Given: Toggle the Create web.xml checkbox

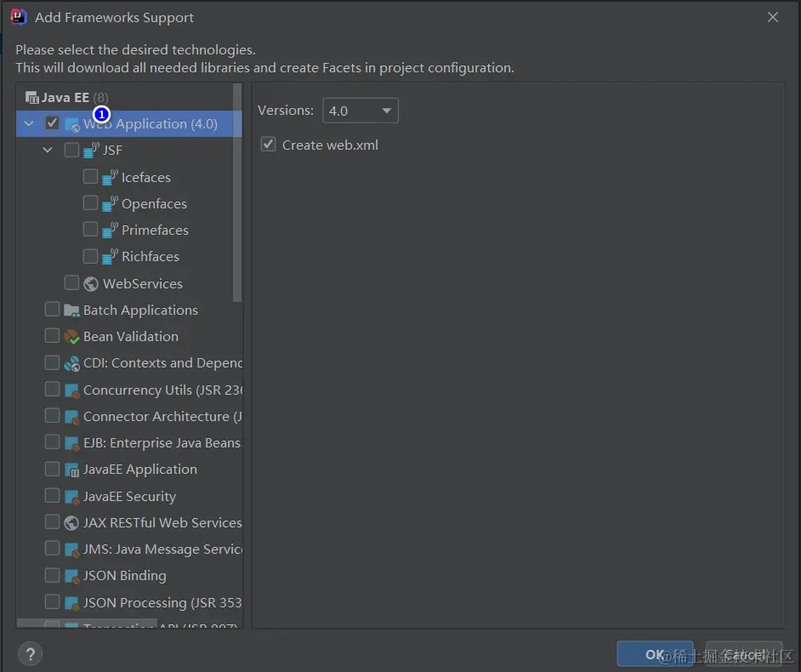Looking at the screenshot, I should (268, 144).
